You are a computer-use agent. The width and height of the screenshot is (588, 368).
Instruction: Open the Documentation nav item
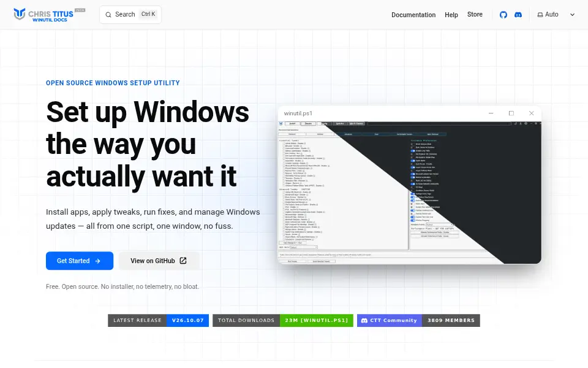pyautogui.click(x=413, y=15)
